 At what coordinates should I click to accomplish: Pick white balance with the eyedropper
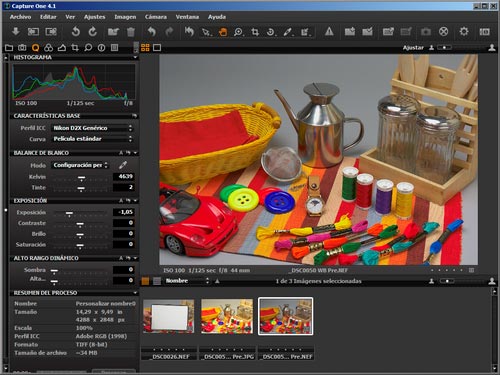point(123,165)
